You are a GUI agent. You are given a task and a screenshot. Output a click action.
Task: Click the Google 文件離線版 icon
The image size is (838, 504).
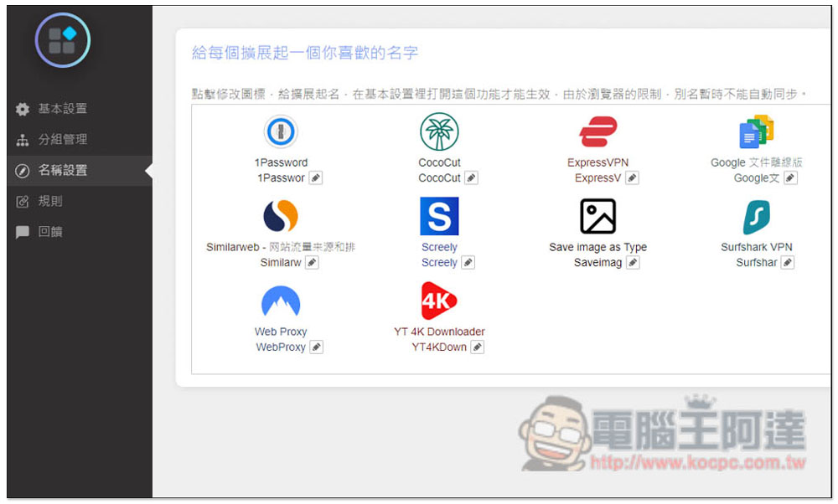point(756,131)
